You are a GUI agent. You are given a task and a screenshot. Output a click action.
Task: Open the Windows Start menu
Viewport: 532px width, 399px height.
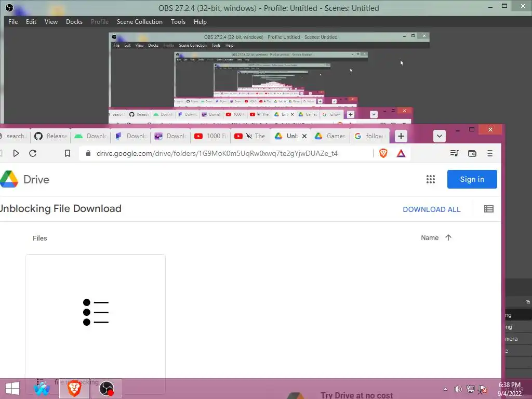(12, 389)
